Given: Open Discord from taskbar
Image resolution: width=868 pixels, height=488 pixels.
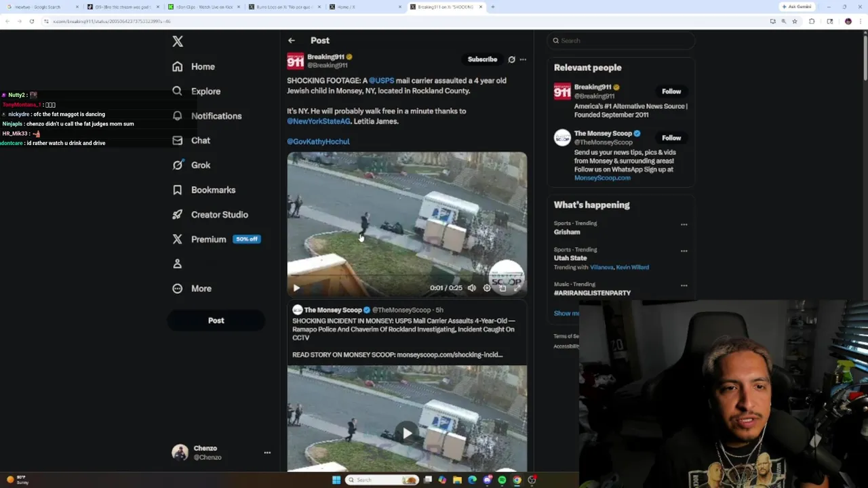Looking at the screenshot, I should coord(488,480).
